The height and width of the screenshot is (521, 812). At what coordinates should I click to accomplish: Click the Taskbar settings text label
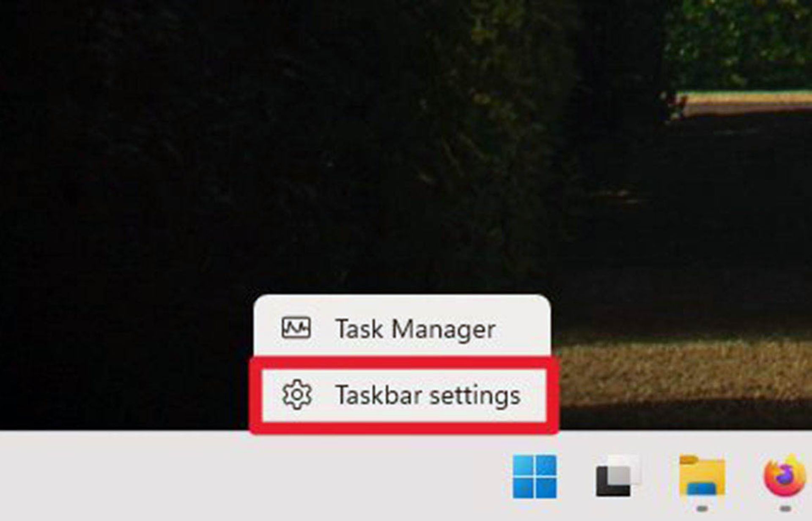click(x=428, y=396)
